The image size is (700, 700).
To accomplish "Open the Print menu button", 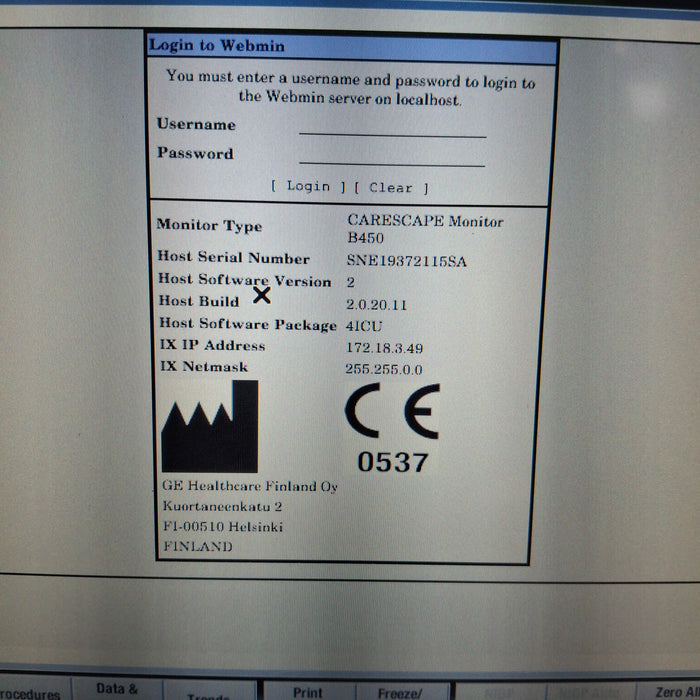I will click(308, 692).
